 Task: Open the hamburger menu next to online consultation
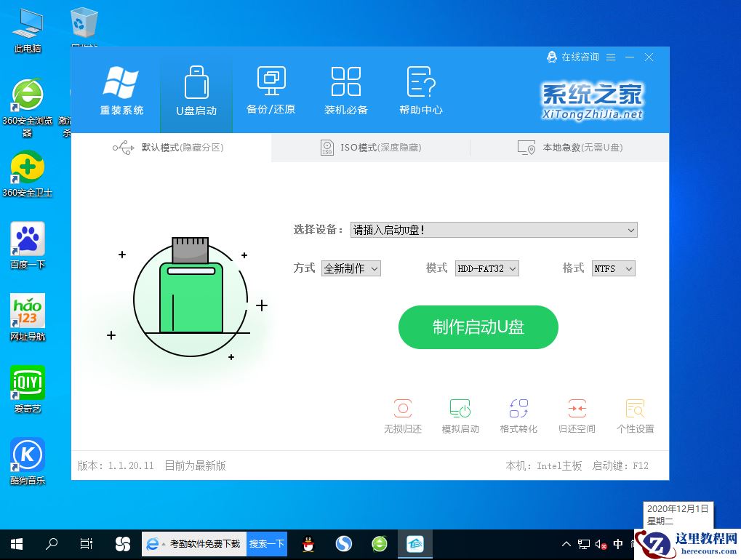611,57
